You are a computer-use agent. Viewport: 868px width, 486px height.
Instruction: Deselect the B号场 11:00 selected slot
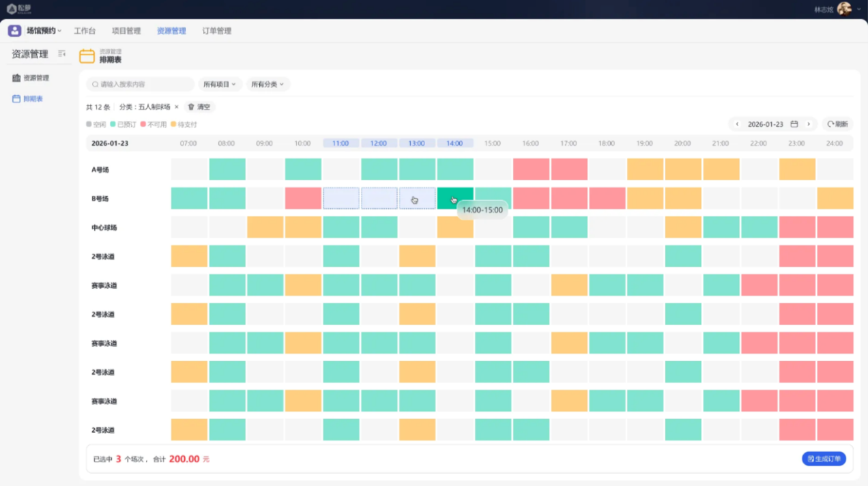tap(341, 198)
